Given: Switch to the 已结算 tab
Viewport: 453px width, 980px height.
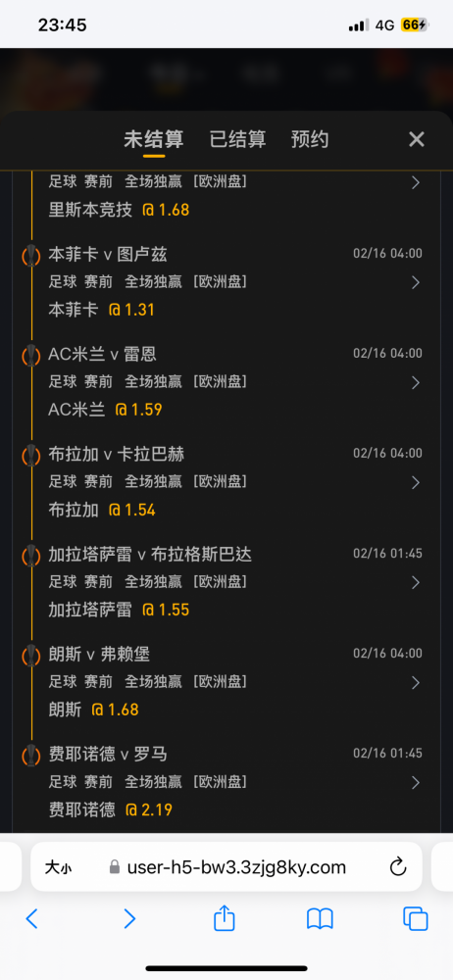Looking at the screenshot, I should [x=237, y=139].
